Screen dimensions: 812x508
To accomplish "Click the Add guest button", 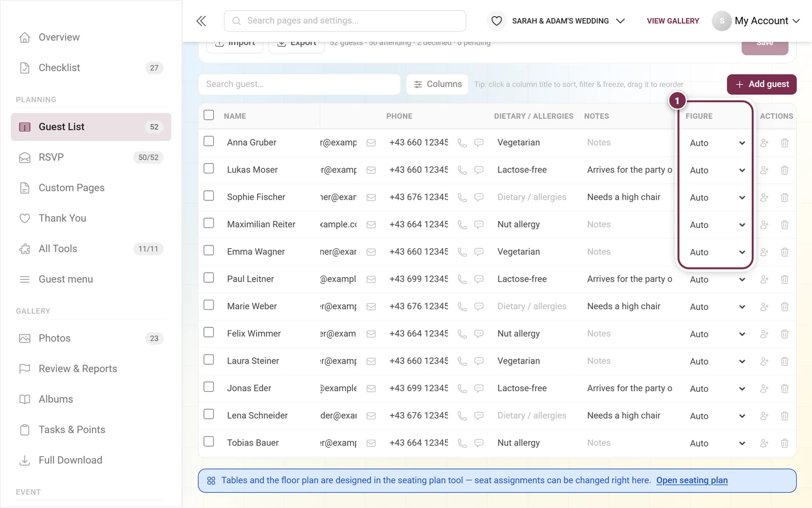I will pos(762,84).
